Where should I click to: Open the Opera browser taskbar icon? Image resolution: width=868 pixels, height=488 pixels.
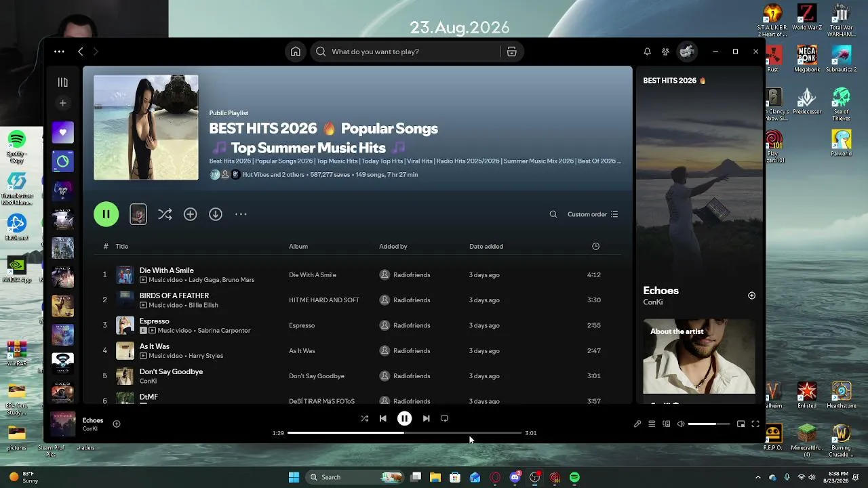point(495,477)
